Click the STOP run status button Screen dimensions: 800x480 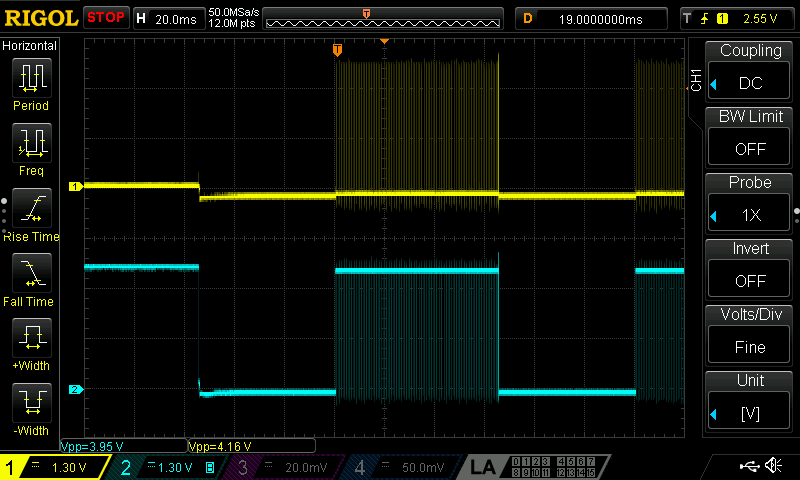106,18
